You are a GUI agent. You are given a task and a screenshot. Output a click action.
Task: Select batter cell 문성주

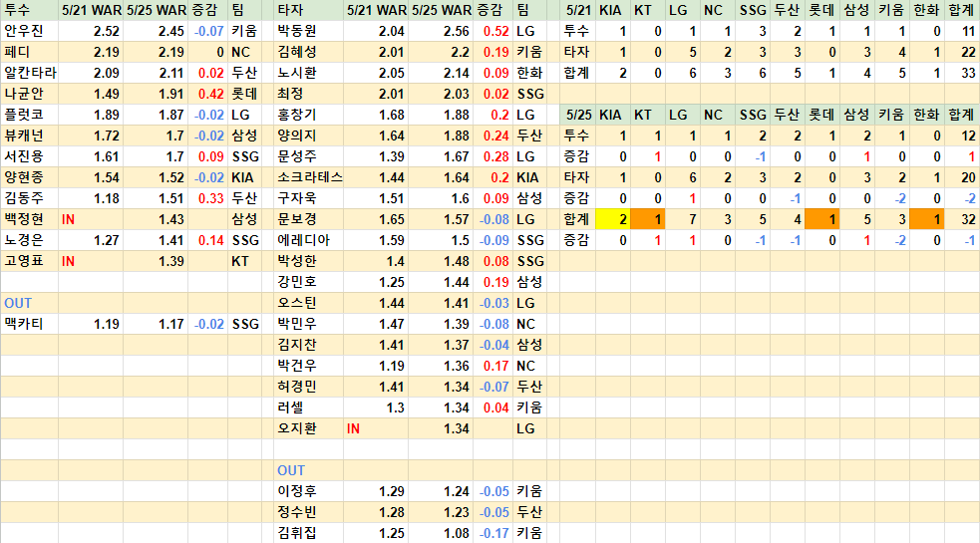tap(309, 156)
